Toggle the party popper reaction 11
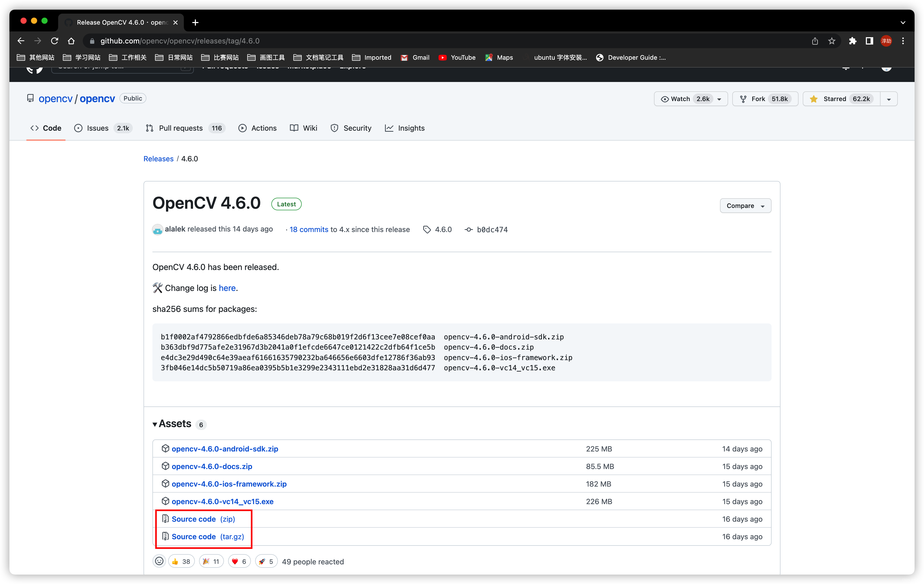Viewport: 924px width, 584px height. pos(211,561)
